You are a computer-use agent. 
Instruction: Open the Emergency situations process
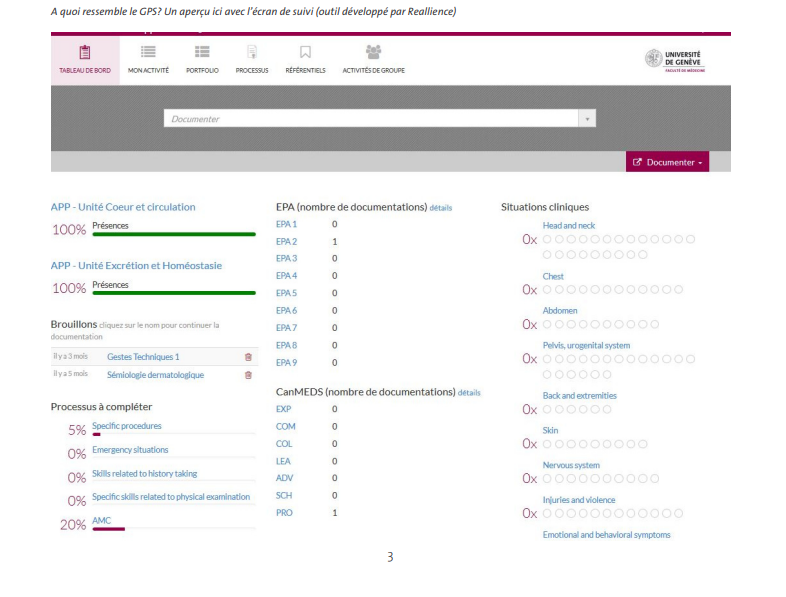pos(130,450)
